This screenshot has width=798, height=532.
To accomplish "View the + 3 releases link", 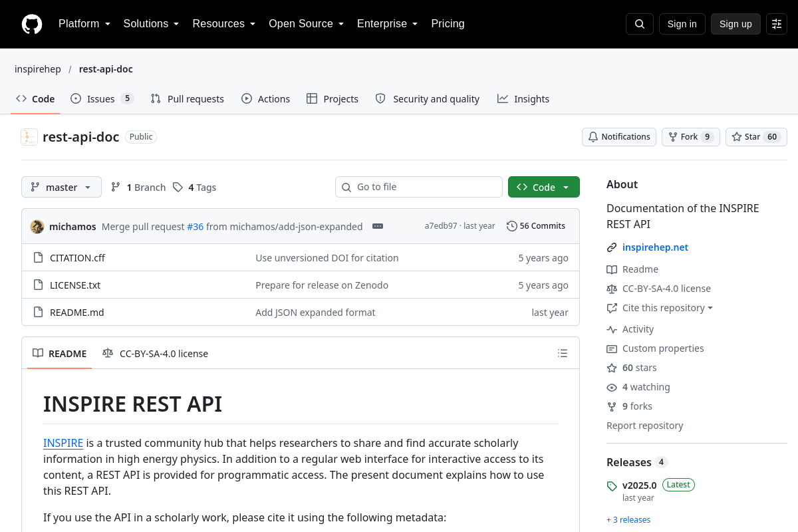I will point(628,520).
